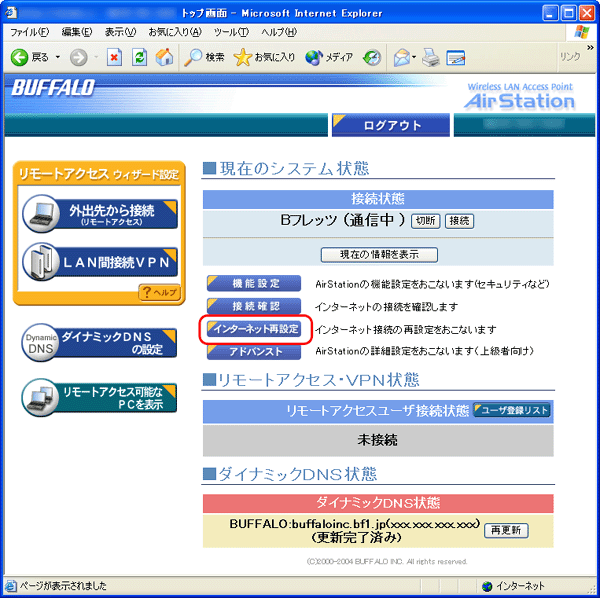Maximize the Internet Explorer window
The height and width of the screenshot is (598, 600).
coord(569,13)
